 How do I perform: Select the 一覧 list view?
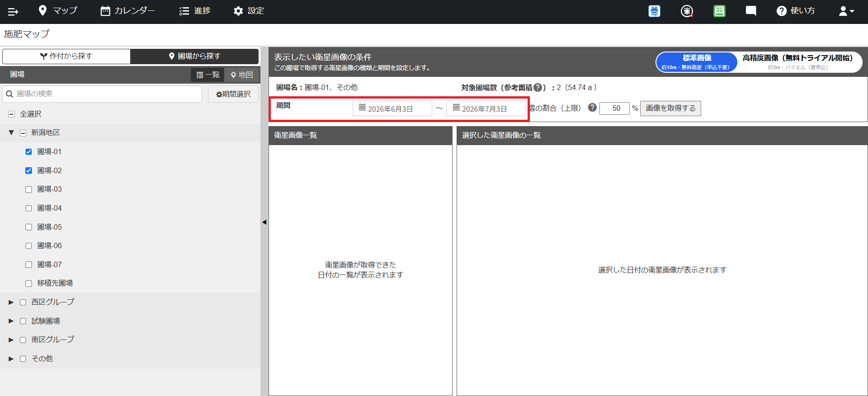208,75
